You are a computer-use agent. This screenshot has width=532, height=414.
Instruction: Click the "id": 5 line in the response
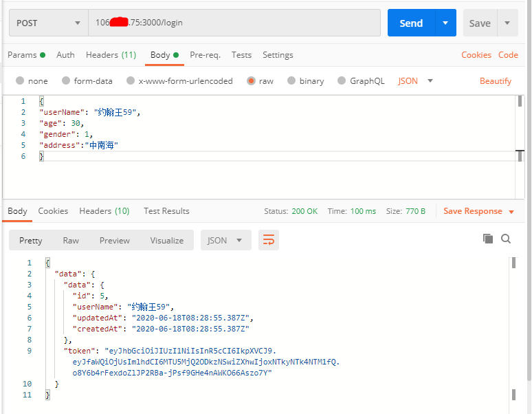point(90,296)
